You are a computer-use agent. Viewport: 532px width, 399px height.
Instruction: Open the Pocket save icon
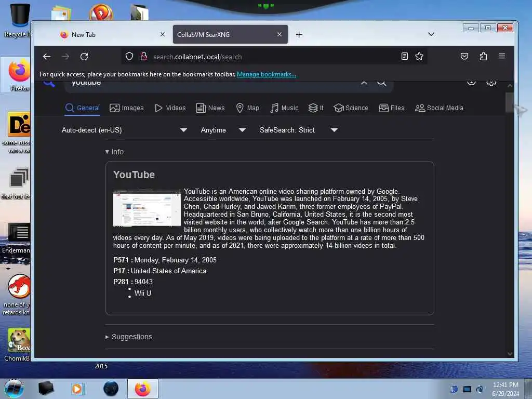[x=464, y=56]
